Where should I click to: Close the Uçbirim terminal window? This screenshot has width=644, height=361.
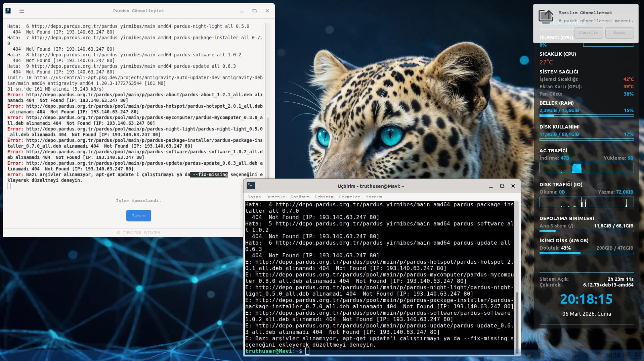tap(513, 186)
